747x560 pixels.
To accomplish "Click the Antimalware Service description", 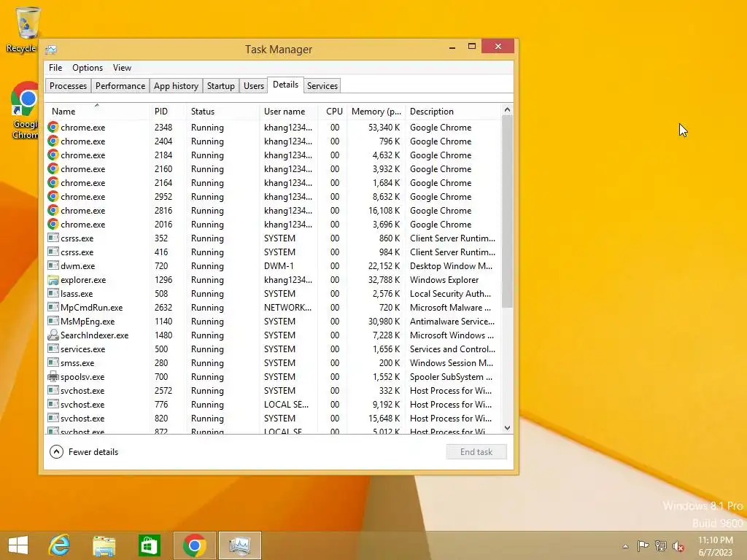I will 452,322.
